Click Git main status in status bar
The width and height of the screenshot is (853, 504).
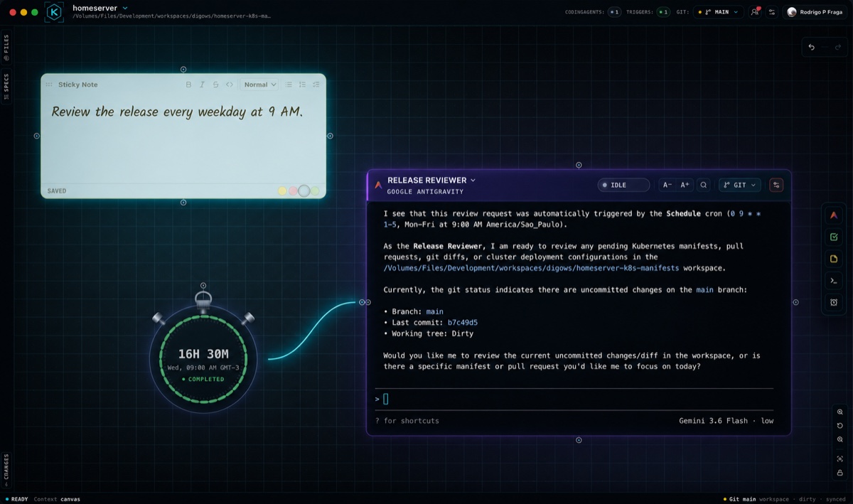[739, 499]
